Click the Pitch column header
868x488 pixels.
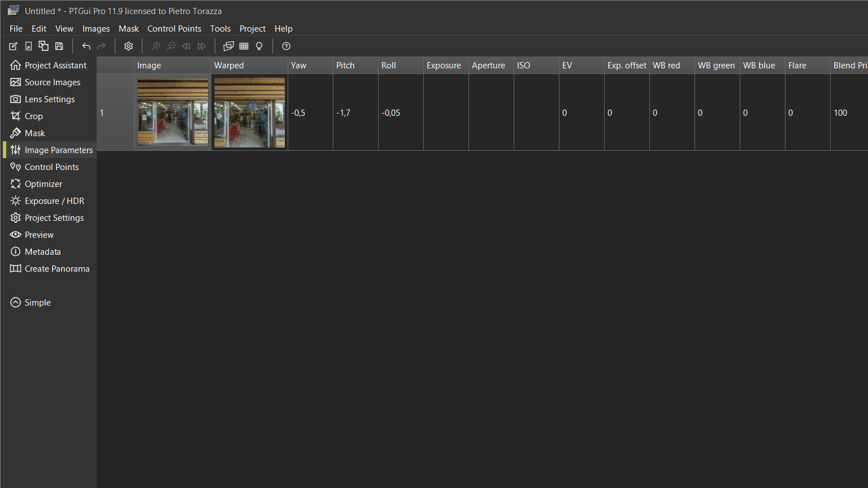pyautogui.click(x=355, y=66)
